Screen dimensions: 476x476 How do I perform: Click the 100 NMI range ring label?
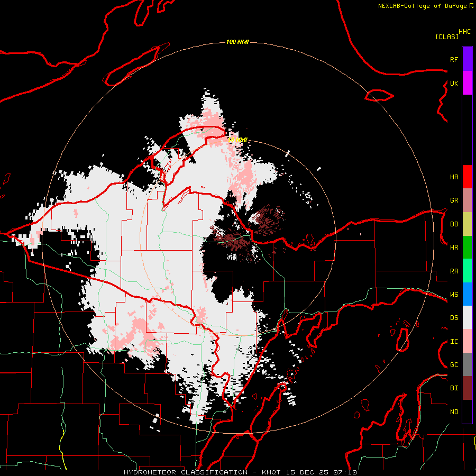click(237, 42)
